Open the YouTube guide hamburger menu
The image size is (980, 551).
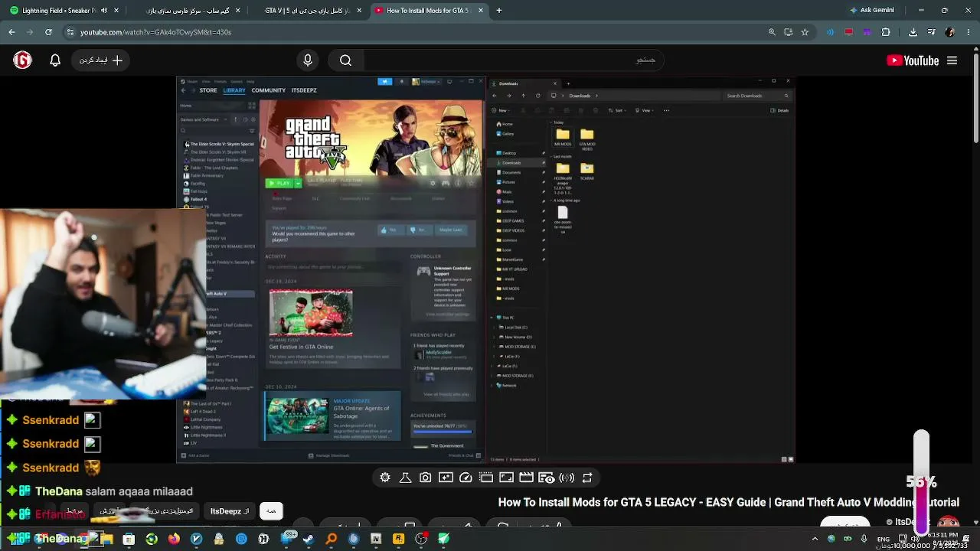[x=952, y=60]
